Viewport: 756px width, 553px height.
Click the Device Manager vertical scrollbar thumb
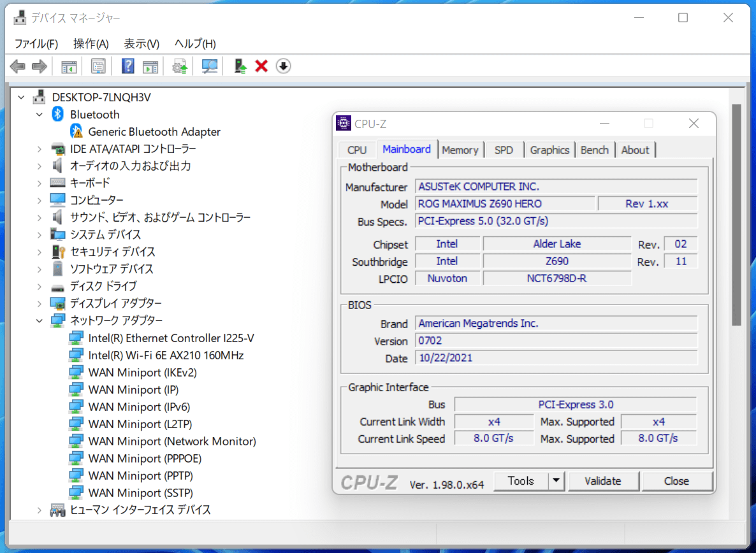click(736, 215)
